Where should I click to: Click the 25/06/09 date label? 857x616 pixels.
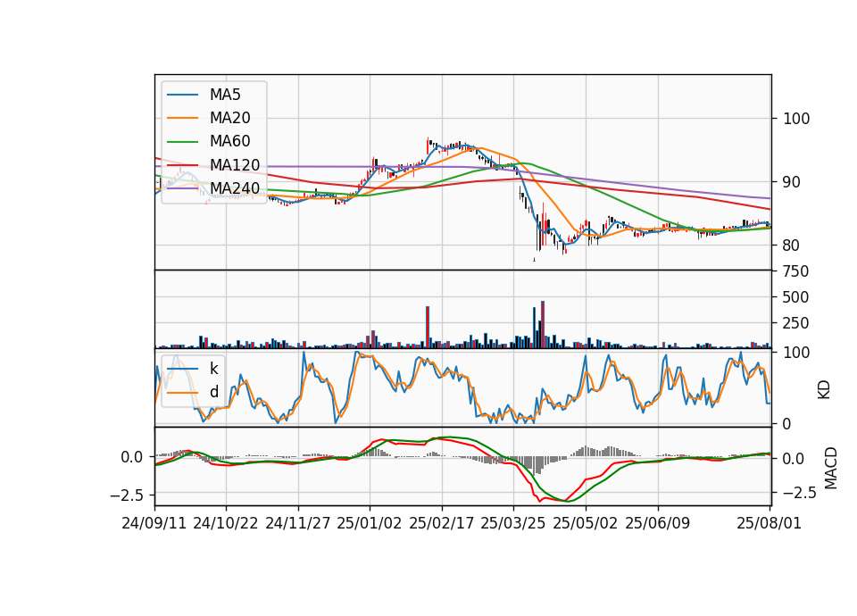pos(658,523)
